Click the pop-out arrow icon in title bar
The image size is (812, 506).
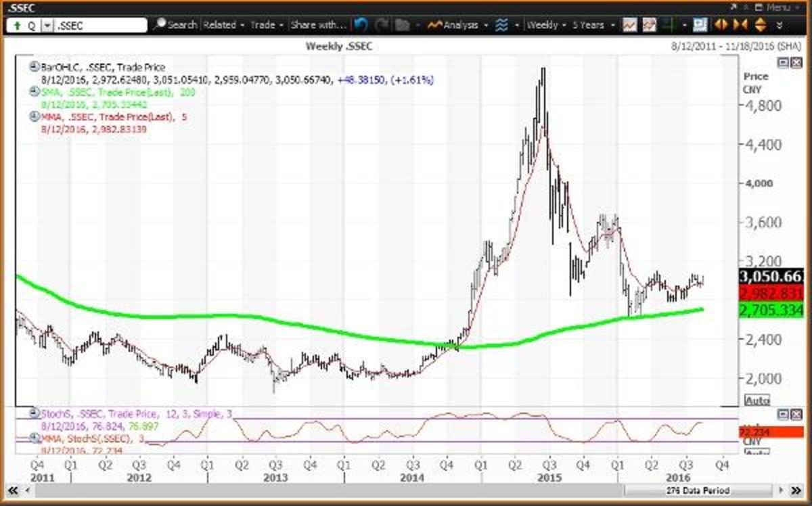click(734, 6)
